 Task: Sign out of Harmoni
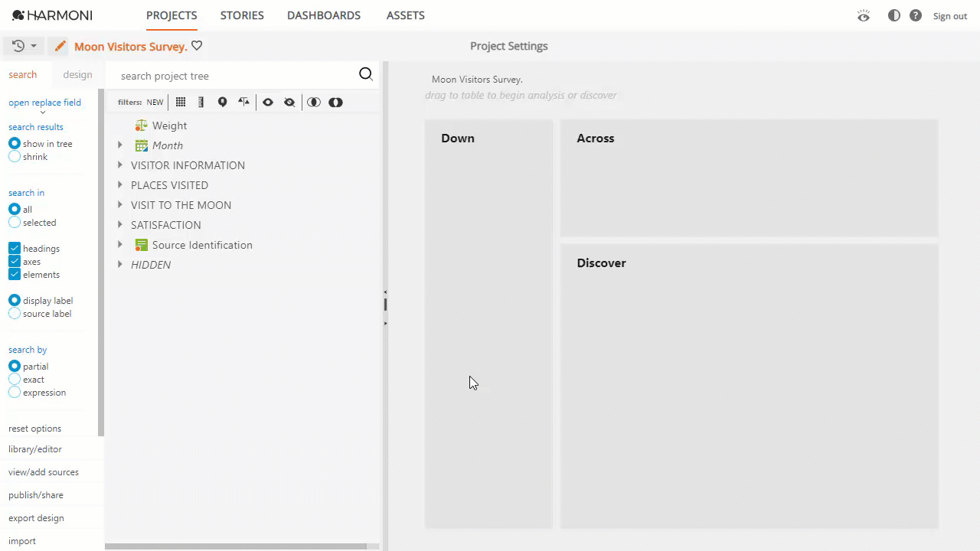(950, 16)
